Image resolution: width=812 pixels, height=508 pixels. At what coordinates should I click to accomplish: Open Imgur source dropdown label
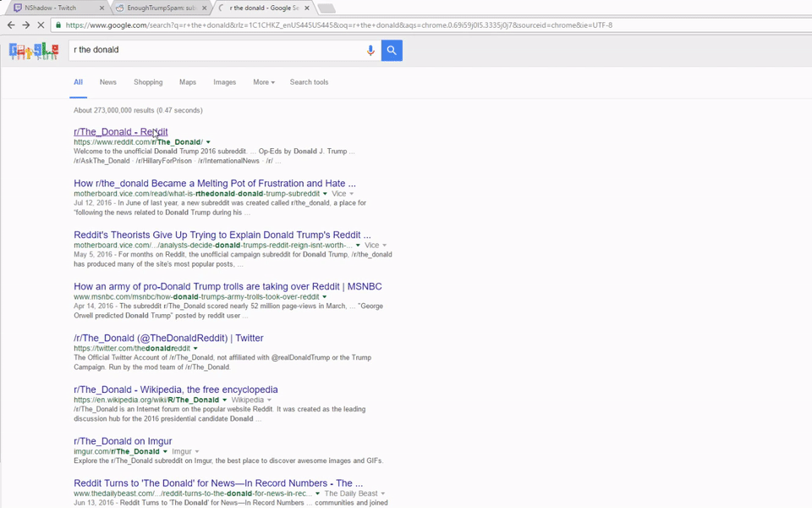click(185, 451)
